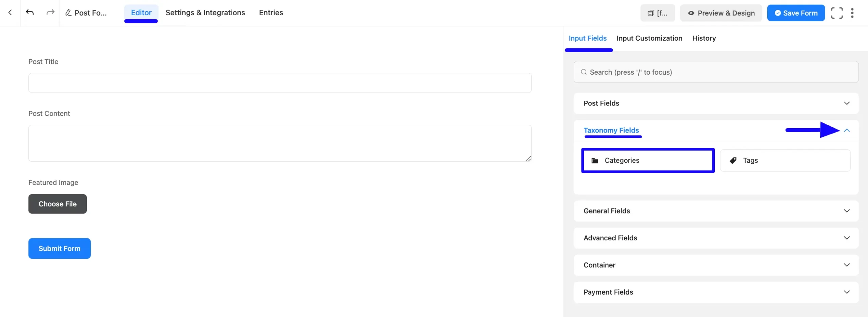The width and height of the screenshot is (868, 317).
Task: Click the undo arrow icon
Action: [x=30, y=13]
